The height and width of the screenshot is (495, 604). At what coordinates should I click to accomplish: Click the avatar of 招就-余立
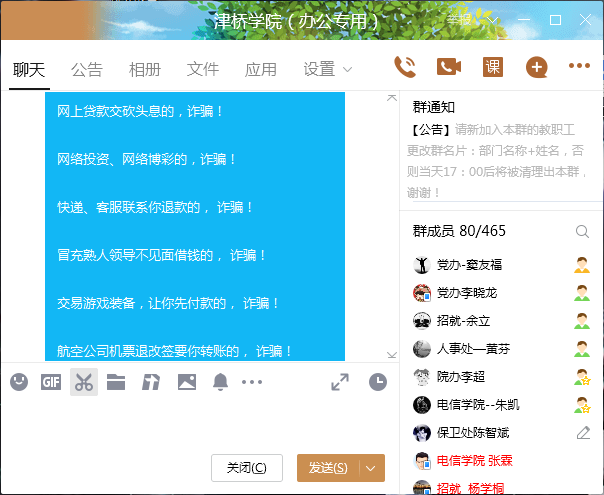[x=422, y=321]
